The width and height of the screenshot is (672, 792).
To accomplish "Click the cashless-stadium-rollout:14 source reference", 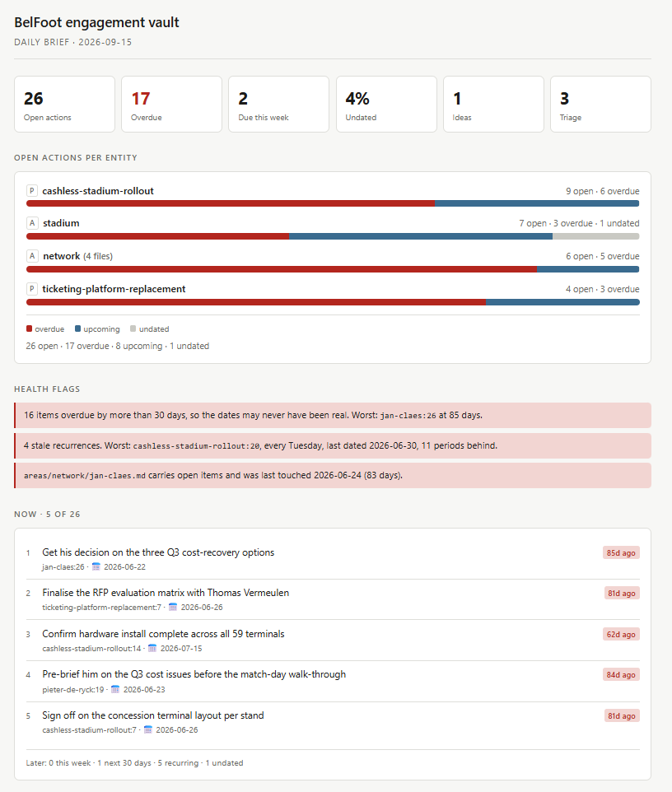I will tap(91, 648).
